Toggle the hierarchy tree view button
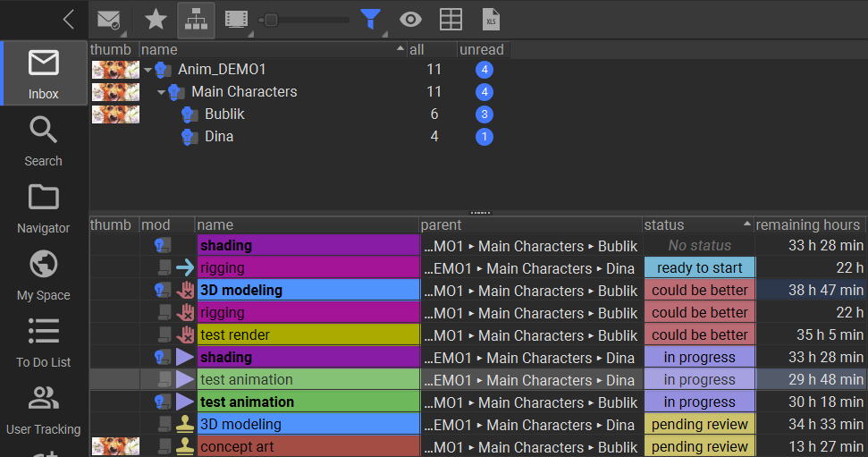The height and width of the screenshot is (457, 868). (x=196, y=20)
